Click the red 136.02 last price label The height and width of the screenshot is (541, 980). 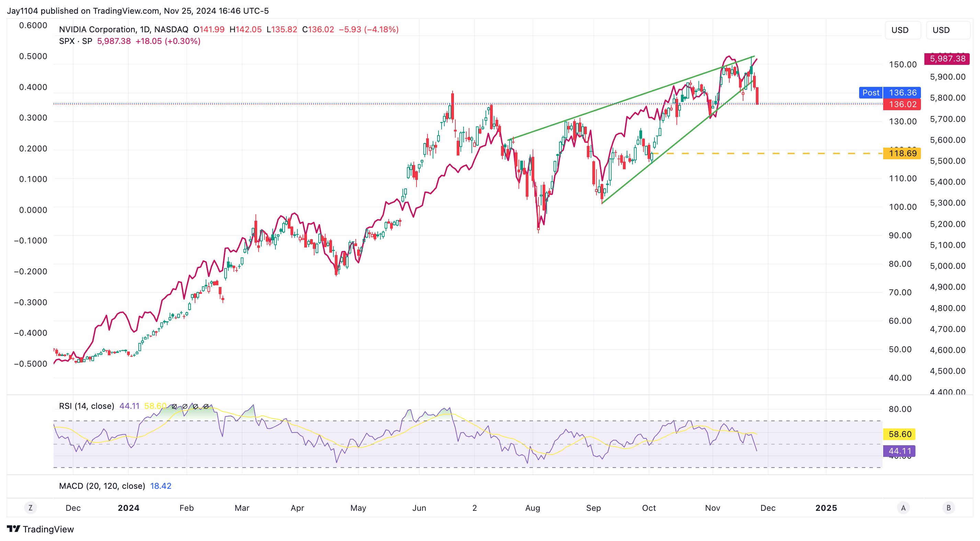902,104
